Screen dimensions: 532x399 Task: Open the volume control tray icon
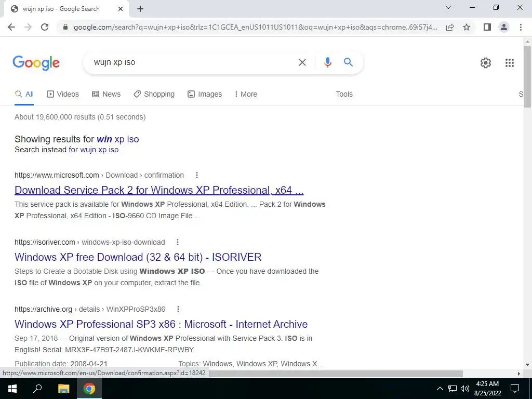[x=465, y=389]
